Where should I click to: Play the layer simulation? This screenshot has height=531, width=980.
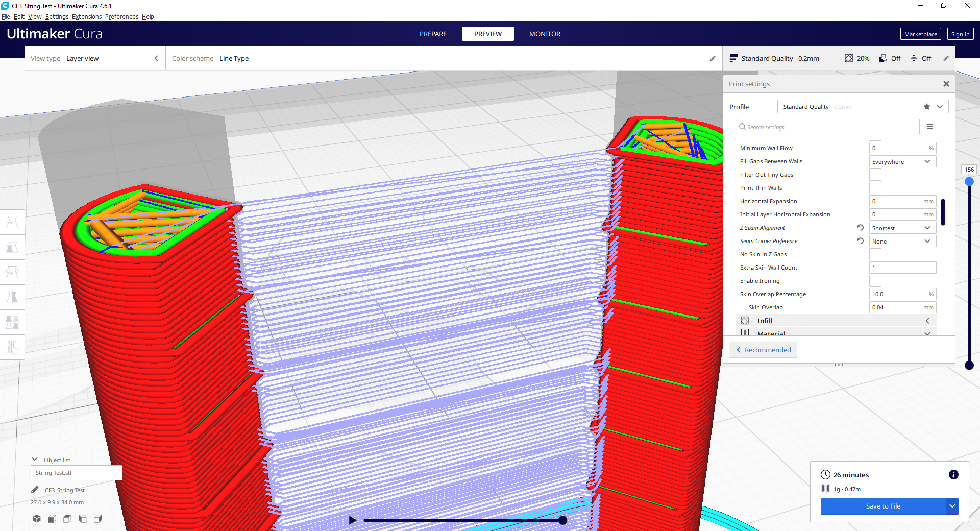click(352, 520)
